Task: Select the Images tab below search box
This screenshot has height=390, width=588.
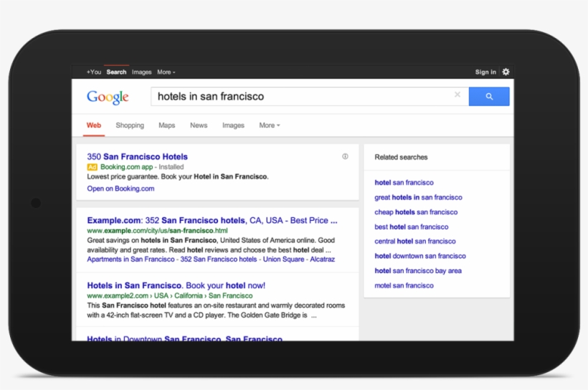Action: [233, 125]
